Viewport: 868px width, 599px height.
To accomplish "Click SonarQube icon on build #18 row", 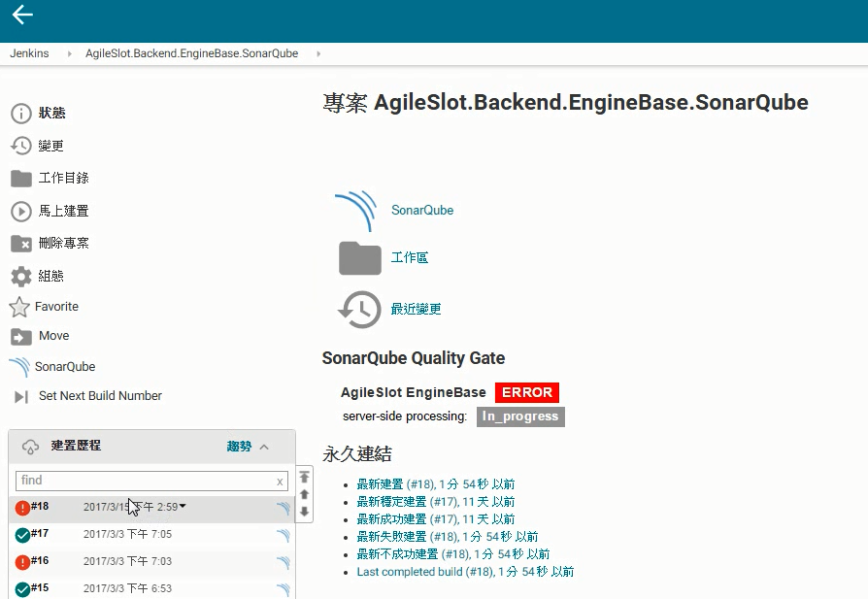I will (284, 508).
